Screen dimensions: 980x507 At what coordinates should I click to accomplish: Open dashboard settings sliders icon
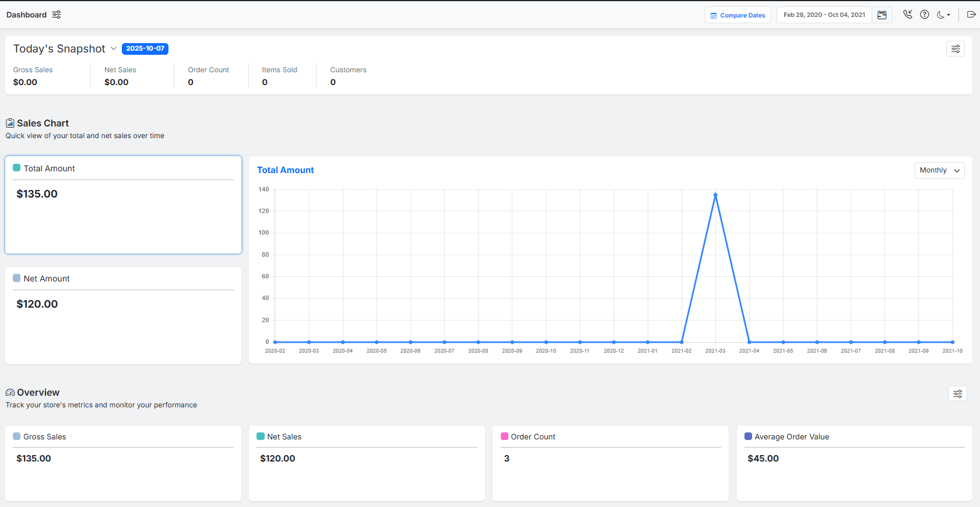point(57,15)
